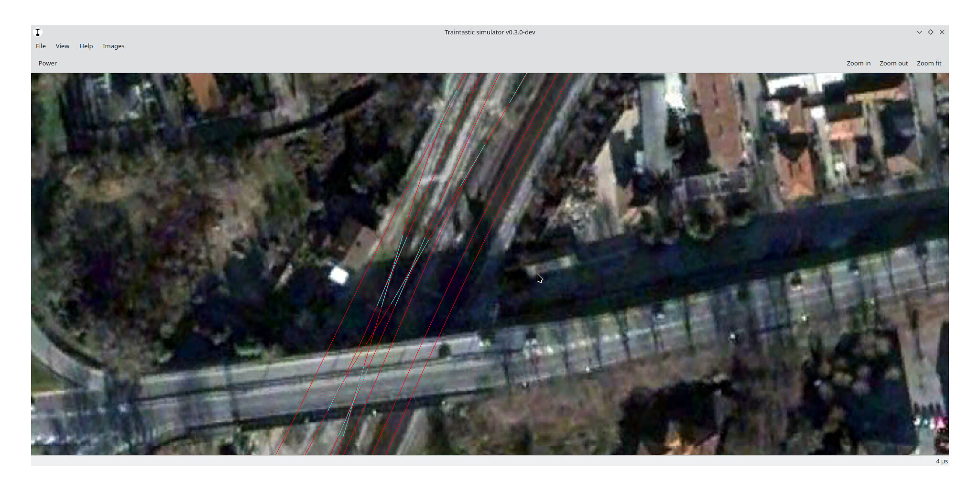
Task: Click the Traintastic simulator title text
Action: coord(490,32)
